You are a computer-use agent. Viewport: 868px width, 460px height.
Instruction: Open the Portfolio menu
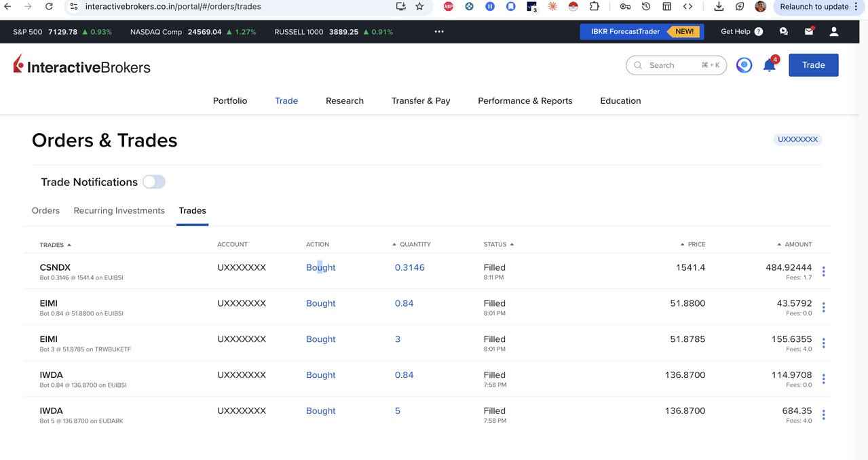[230, 100]
